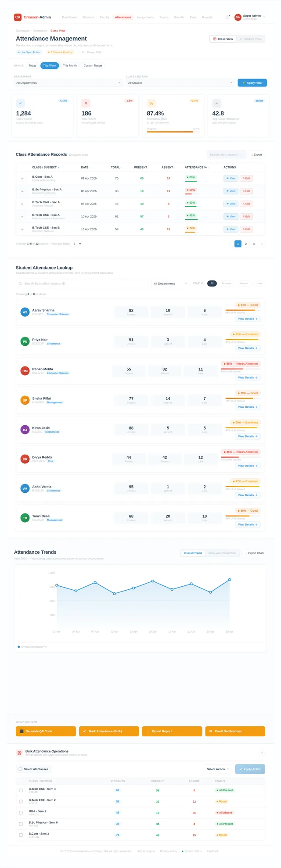Image resolution: width=281 pixels, height=868 pixels.
Task: Click the search class, subject field
Action: pos(227,154)
